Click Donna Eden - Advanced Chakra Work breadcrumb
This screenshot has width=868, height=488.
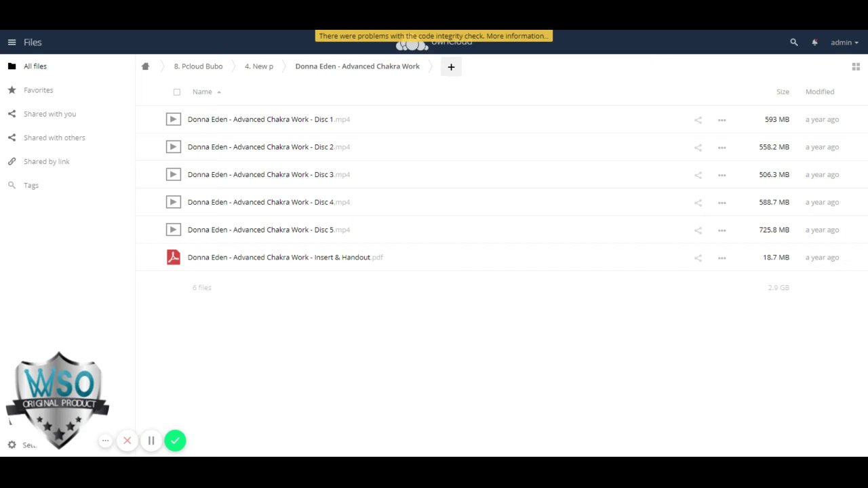(357, 66)
